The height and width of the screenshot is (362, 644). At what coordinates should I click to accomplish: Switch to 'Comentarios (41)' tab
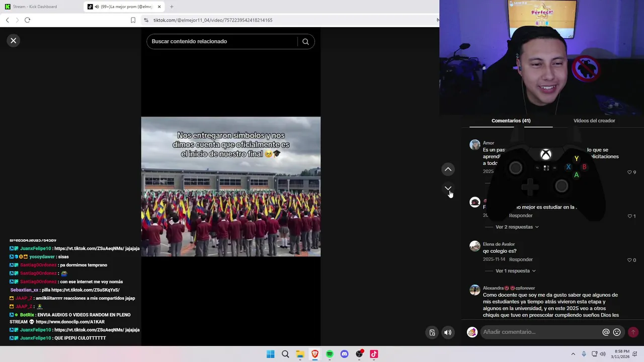tap(511, 121)
